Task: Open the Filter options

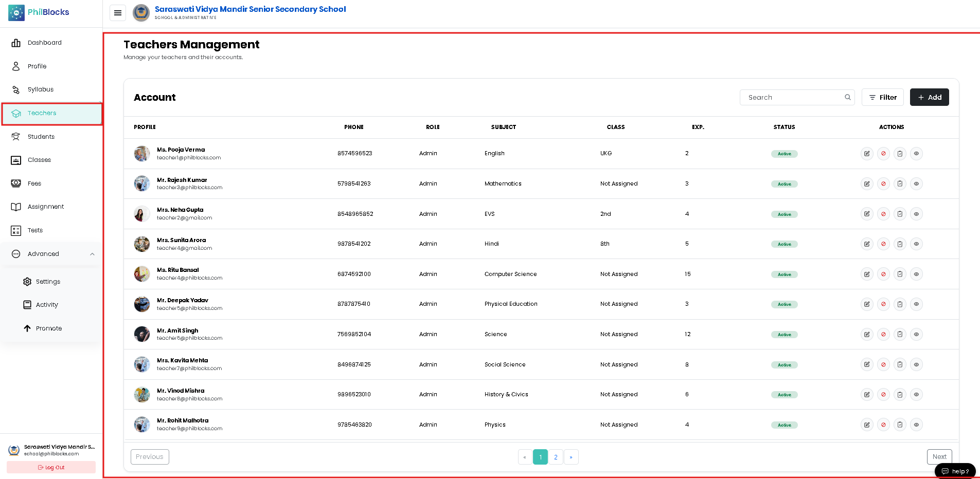Action: pyautogui.click(x=882, y=97)
